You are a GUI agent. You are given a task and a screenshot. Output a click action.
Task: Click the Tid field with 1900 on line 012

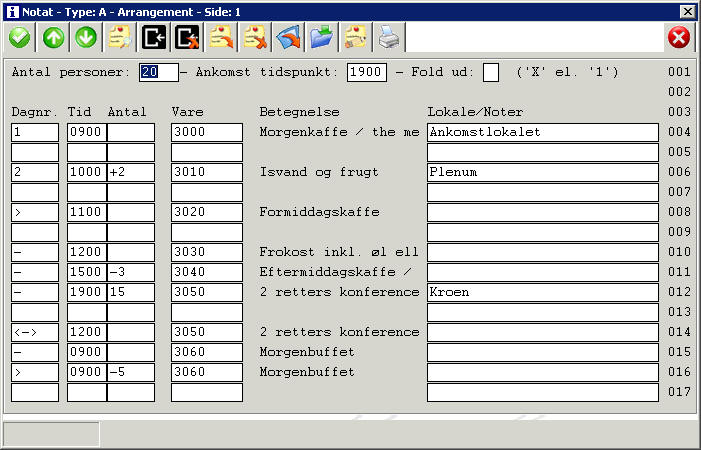(x=87, y=292)
